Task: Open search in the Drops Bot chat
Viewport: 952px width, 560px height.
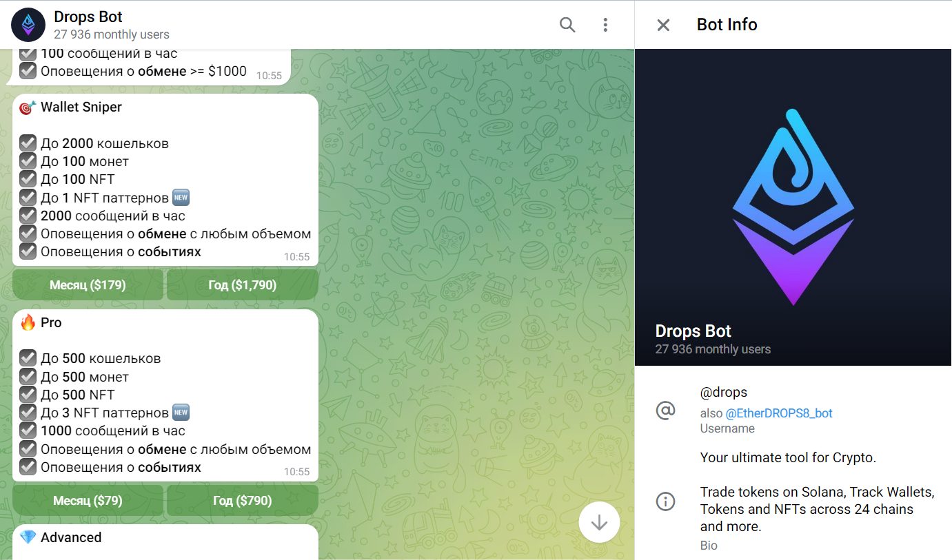Action: tap(567, 25)
